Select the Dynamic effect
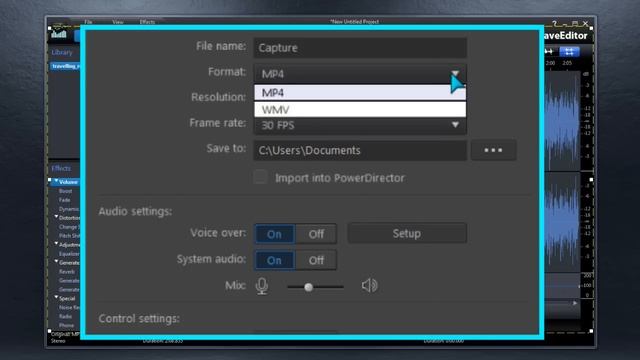This screenshot has height=360, width=640. pyautogui.click(x=69, y=209)
